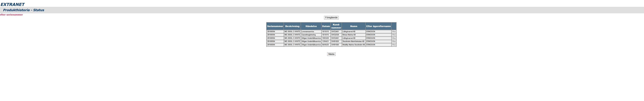Screen dimensions: 644x101
Task: Click the Föregående button
Action: 331,18
